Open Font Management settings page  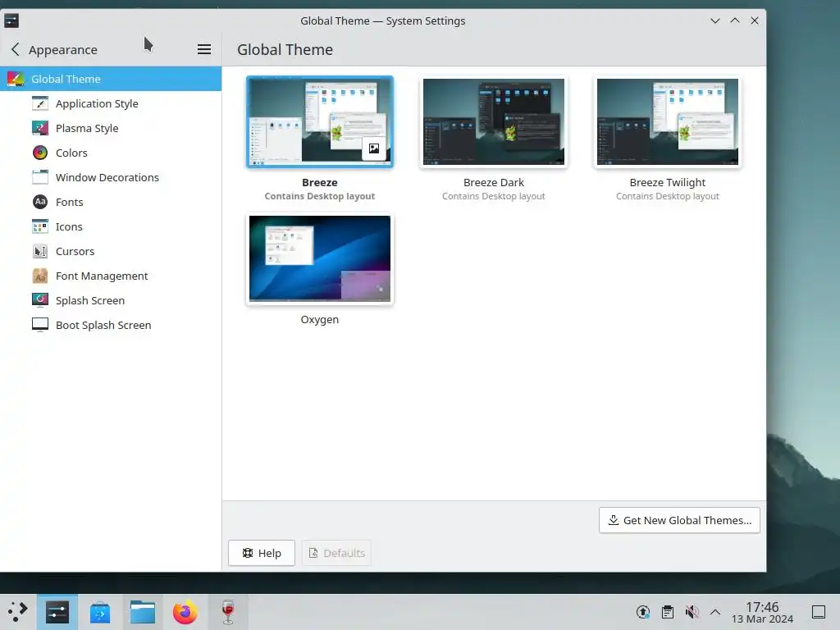(x=111, y=276)
